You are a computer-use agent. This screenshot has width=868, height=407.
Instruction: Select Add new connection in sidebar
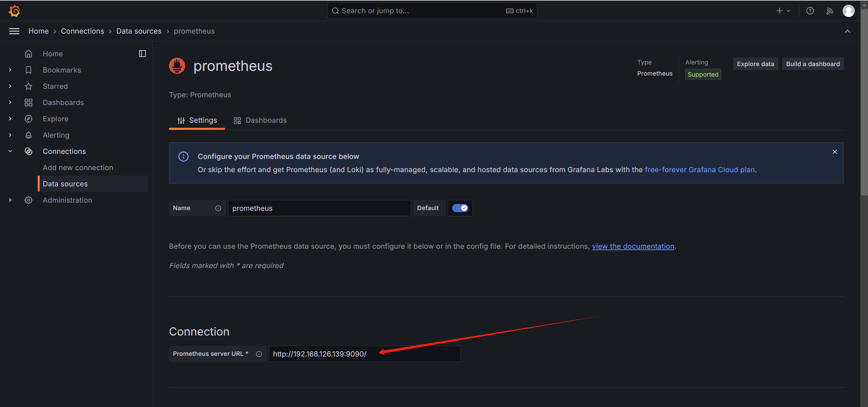78,167
